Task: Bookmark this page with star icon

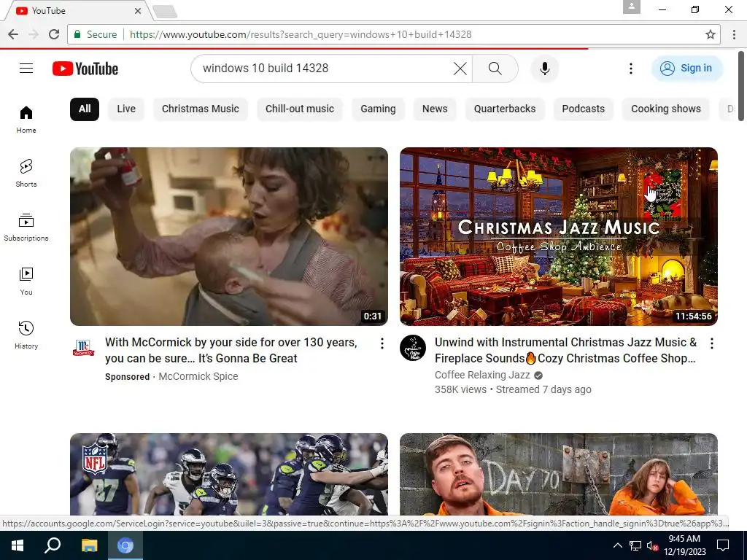Action: pyautogui.click(x=711, y=34)
